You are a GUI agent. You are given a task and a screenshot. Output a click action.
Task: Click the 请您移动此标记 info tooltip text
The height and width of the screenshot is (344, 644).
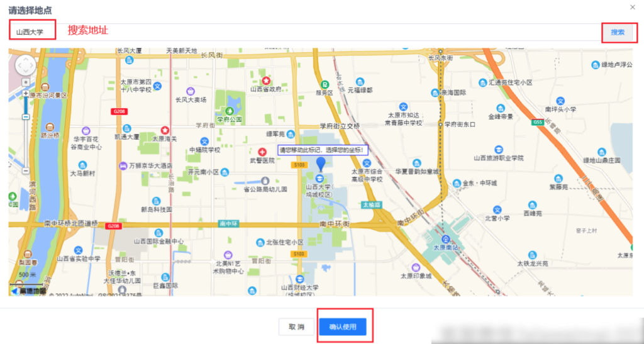click(323, 150)
